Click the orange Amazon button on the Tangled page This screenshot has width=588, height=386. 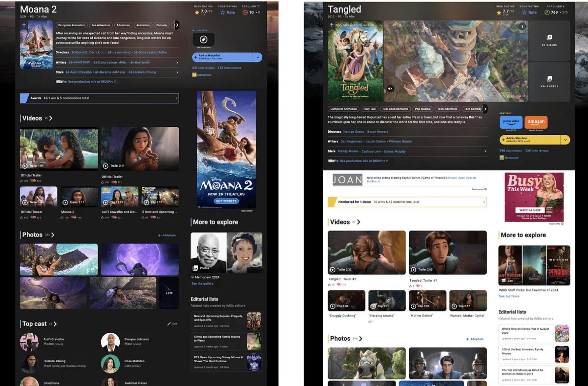tap(536, 122)
